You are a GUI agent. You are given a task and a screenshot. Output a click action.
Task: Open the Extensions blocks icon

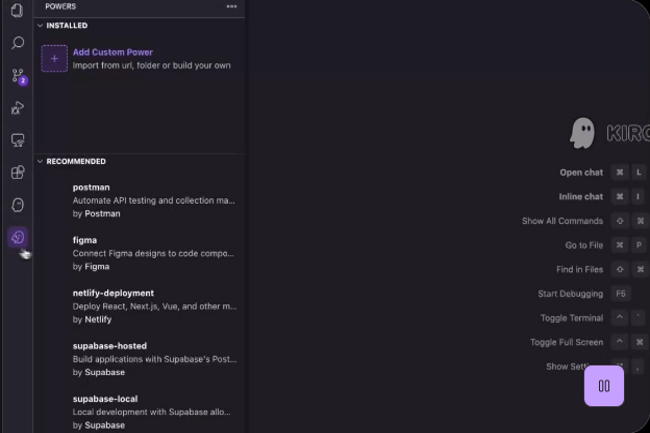click(x=17, y=172)
